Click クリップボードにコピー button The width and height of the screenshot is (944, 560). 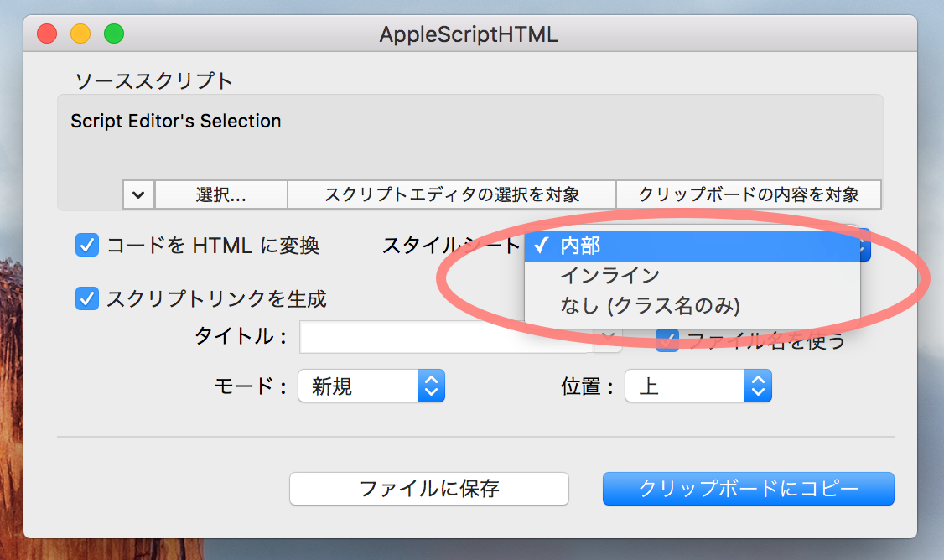(749, 489)
